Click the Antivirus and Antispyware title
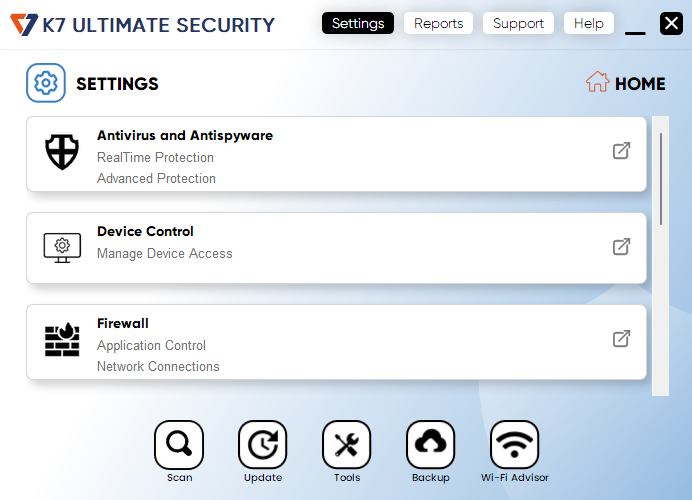692x500 pixels. [185, 135]
